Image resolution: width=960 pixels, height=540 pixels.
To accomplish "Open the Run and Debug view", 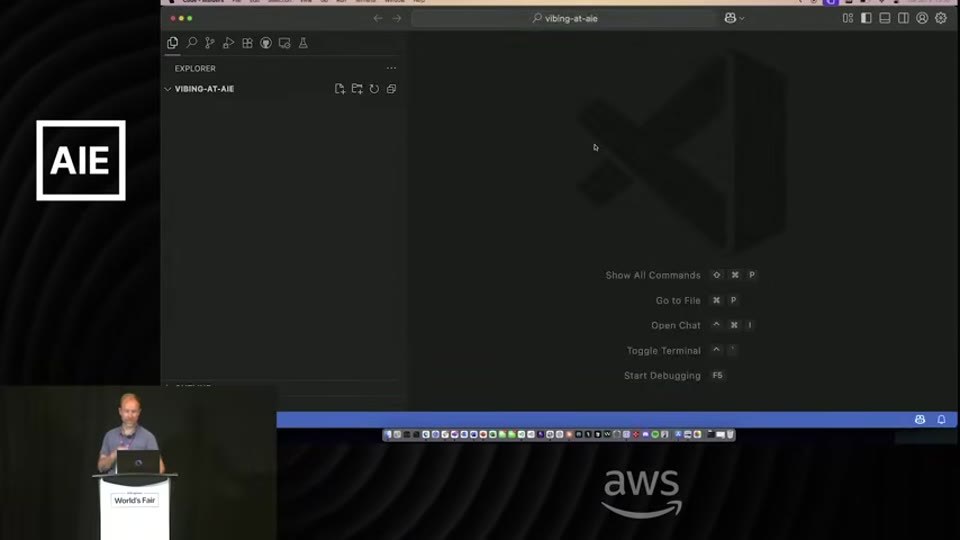I will point(228,43).
